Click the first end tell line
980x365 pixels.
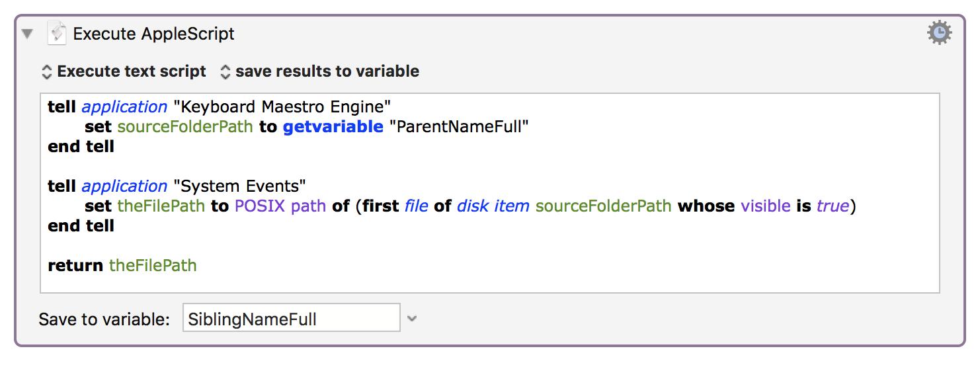coord(81,146)
